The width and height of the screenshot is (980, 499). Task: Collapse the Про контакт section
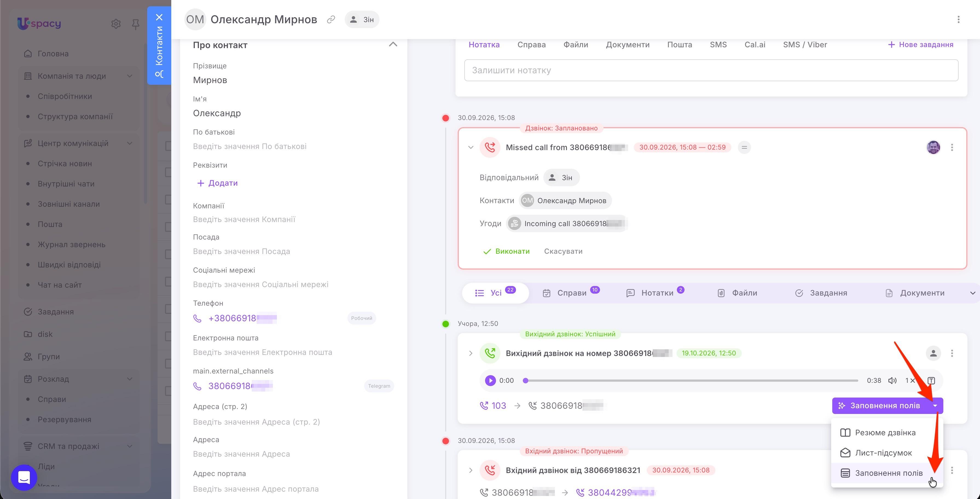393,45
